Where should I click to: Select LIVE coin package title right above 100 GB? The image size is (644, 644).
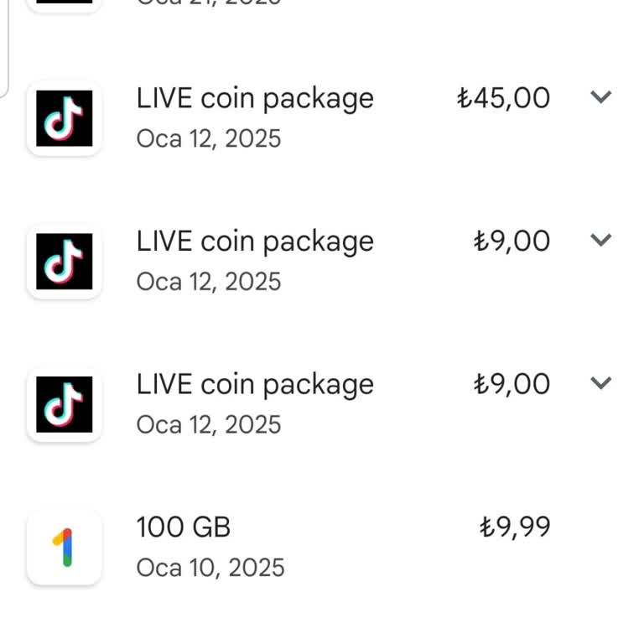(255, 385)
